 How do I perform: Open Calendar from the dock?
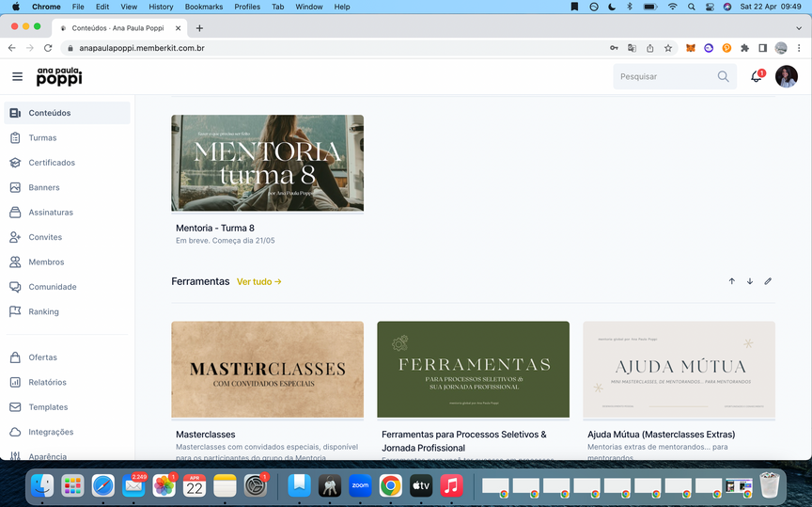pos(195,485)
